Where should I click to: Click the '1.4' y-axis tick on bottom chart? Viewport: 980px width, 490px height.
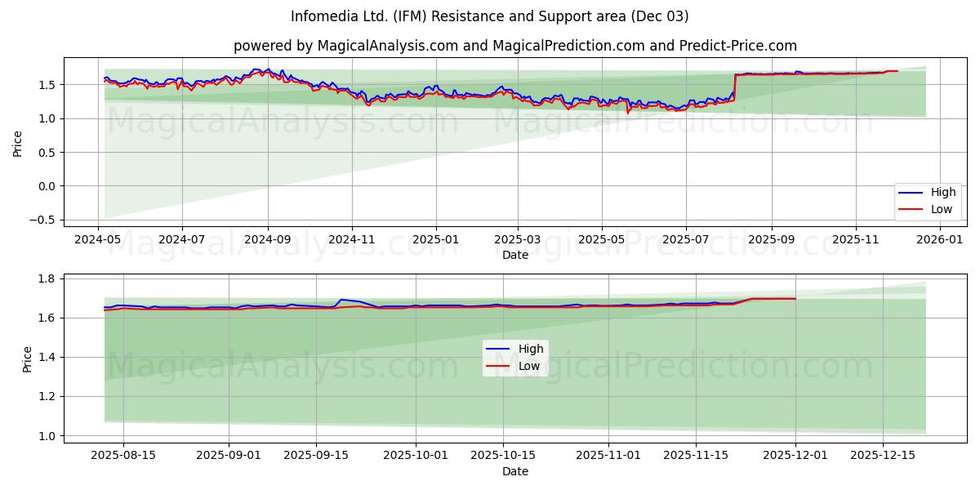point(47,357)
